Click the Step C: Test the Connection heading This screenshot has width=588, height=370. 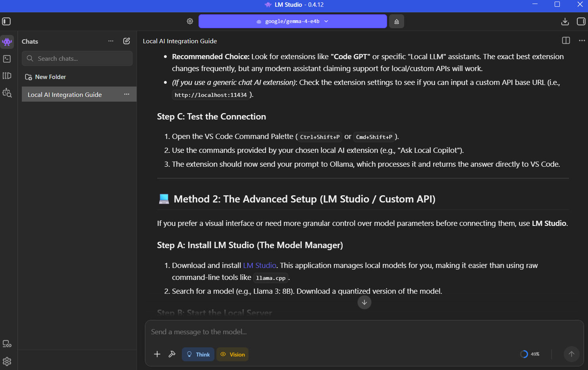coord(212,117)
